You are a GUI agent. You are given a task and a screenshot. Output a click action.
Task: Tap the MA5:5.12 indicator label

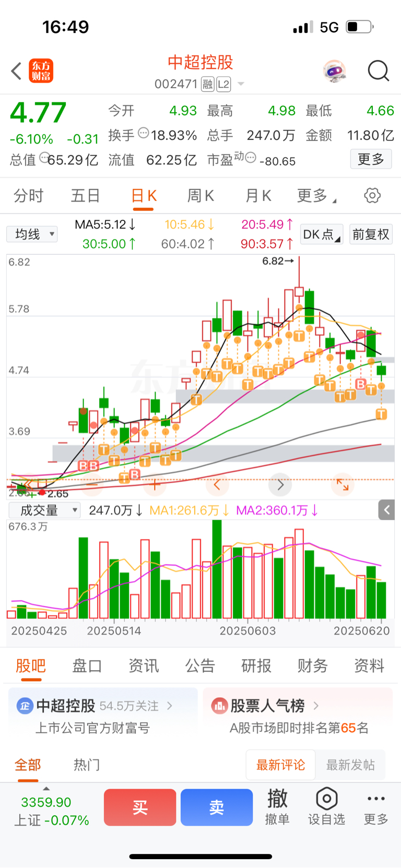(105, 224)
